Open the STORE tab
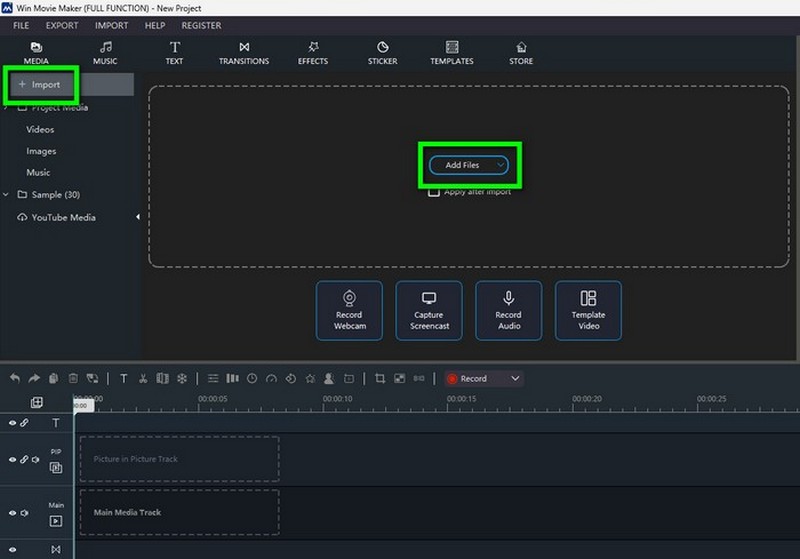Screen dimensions: 800x559 (x=521, y=53)
